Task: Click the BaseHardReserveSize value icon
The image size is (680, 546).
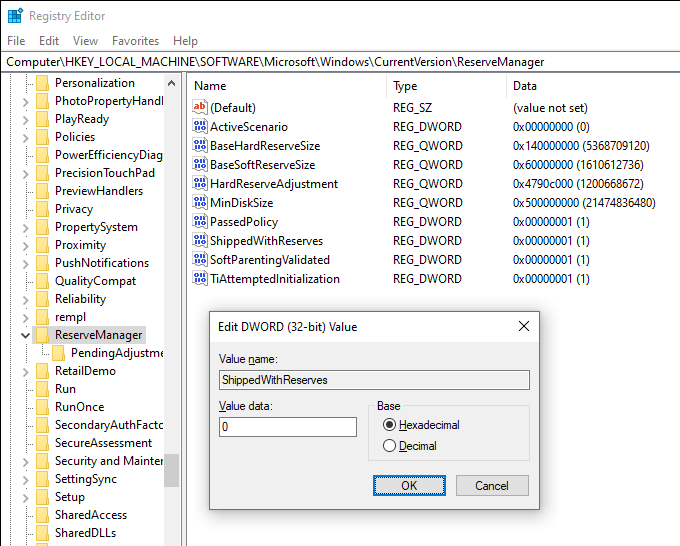Action: tap(199, 145)
